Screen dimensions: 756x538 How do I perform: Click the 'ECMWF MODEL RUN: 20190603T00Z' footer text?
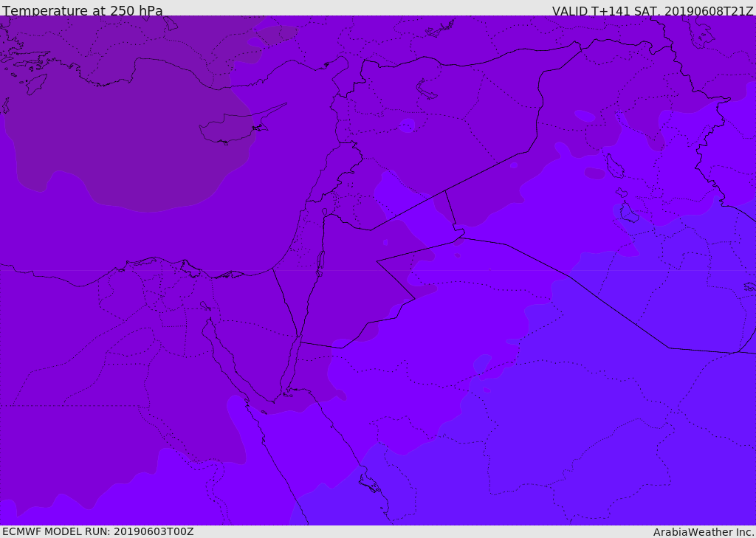[98, 531]
